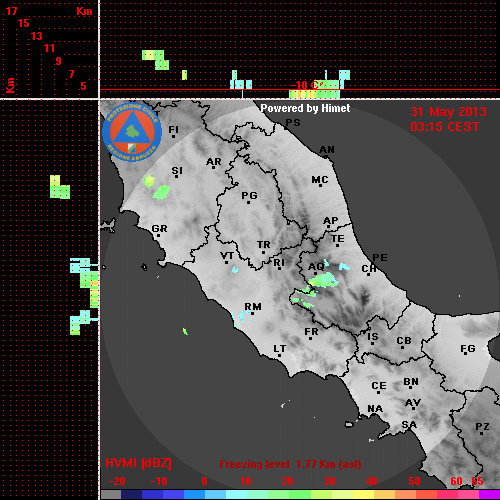The image size is (500, 500).
Task: Click the AR city label
Action: click(214, 162)
